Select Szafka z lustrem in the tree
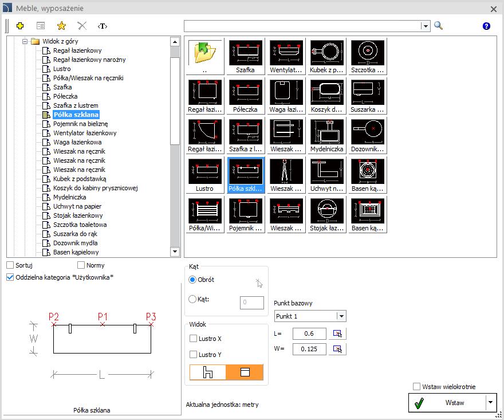504x420 pixels. coord(76,105)
